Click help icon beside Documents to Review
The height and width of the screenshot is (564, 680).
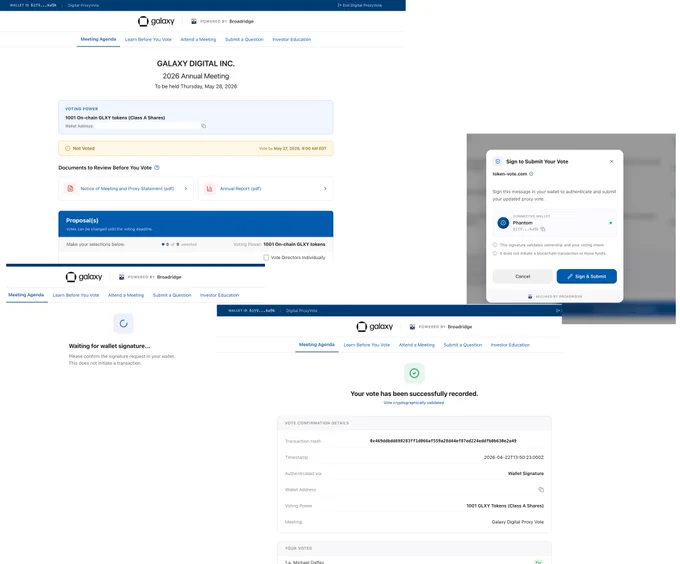[x=157, y=168]
